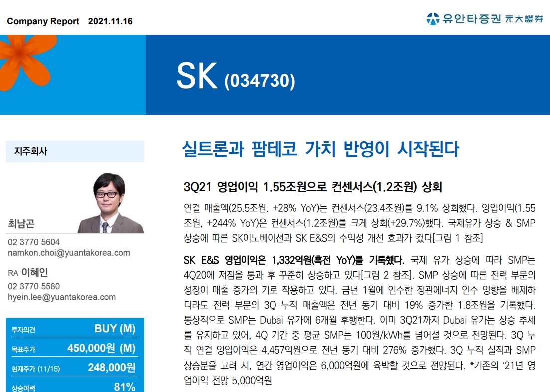Click analyst 최남곤 portrait photo
Screen dimensions: 550x392
click(x=110, y=202)
